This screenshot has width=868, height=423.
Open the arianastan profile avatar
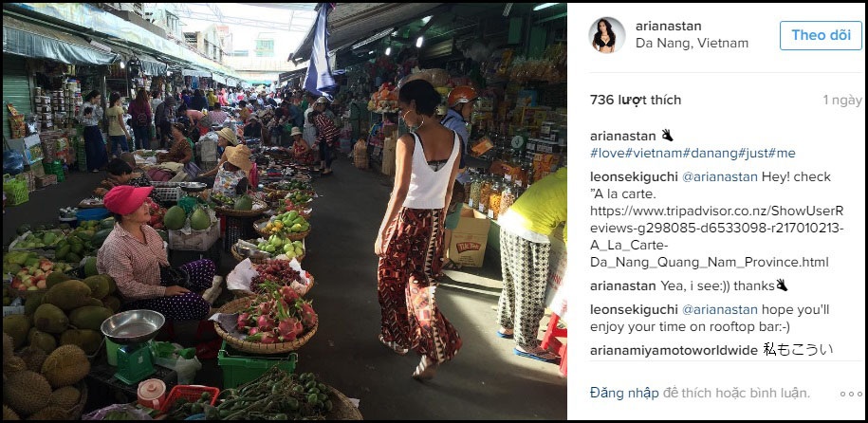pos(607,35)
